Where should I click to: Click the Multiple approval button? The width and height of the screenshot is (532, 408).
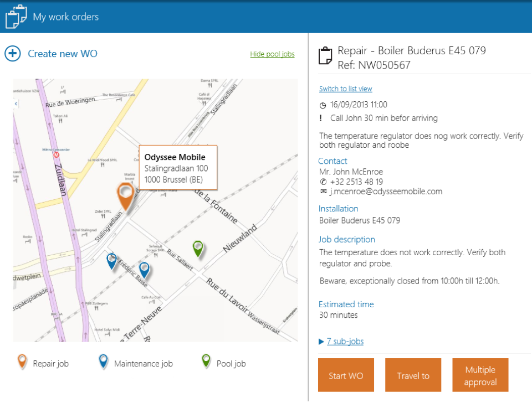pos(480,375)
